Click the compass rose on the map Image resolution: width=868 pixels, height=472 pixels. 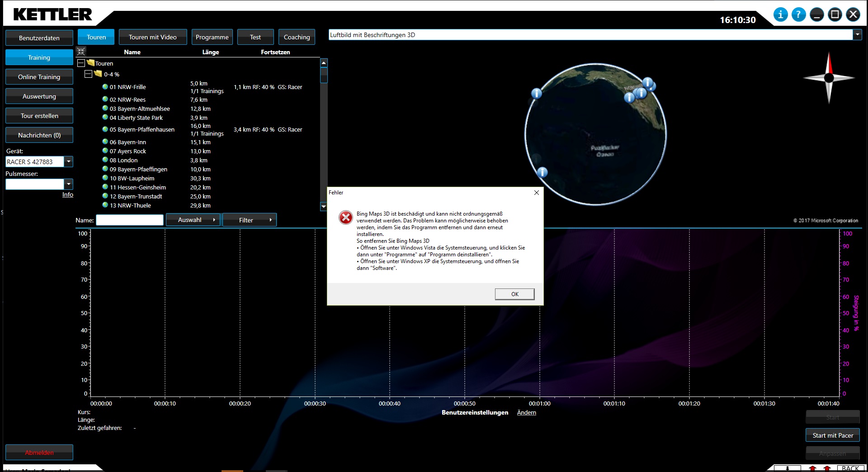pos(829,78)
